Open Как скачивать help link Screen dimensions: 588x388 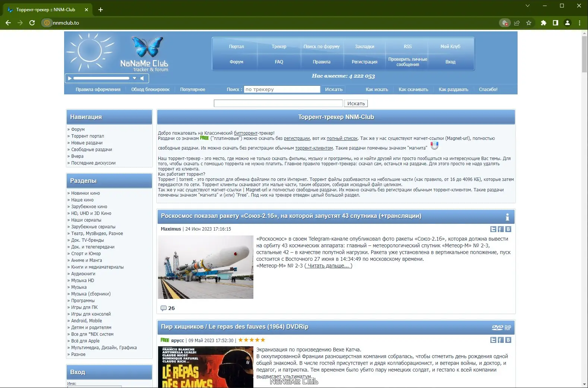click(x=413, y=90)
